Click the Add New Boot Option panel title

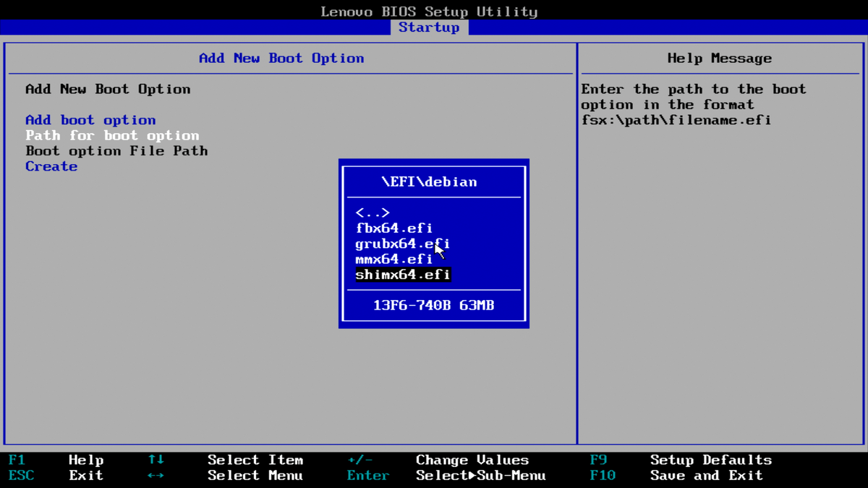tap(281, 59)
